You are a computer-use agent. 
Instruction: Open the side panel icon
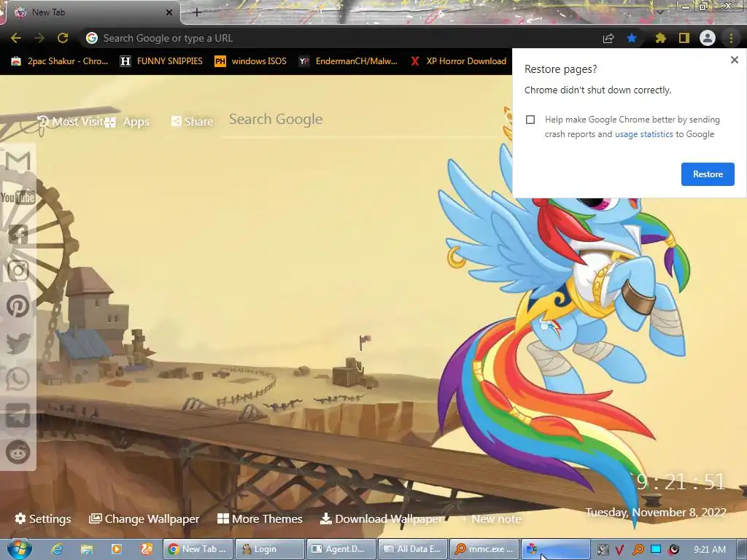click(x=684, y=38)
